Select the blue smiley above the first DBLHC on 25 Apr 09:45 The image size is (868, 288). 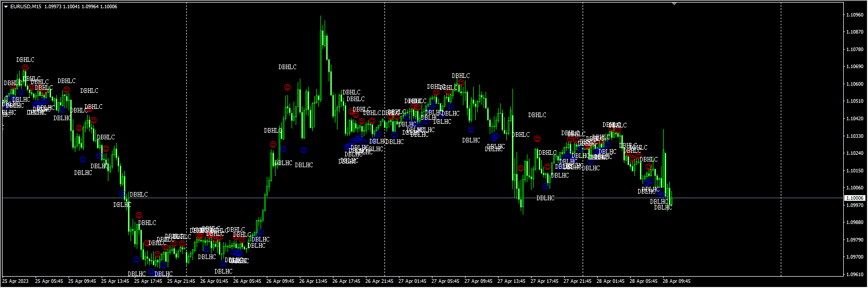[x=83, y=160]
